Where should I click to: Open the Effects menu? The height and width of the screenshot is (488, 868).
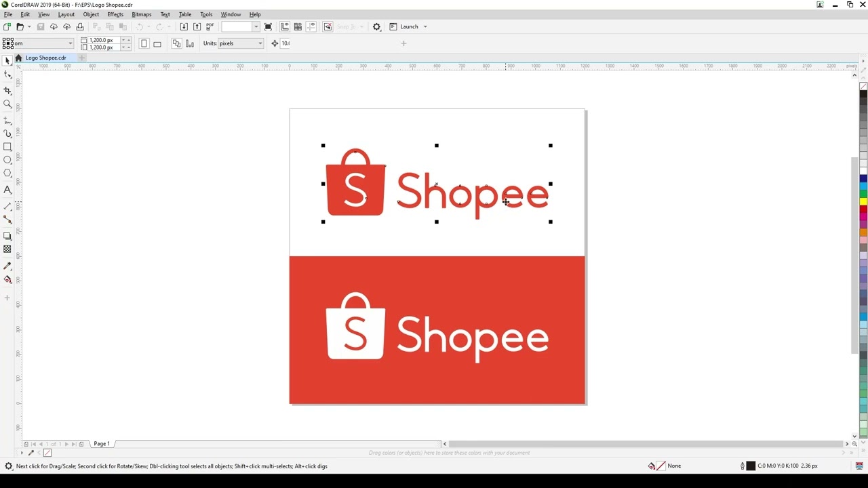coord(115,14)
